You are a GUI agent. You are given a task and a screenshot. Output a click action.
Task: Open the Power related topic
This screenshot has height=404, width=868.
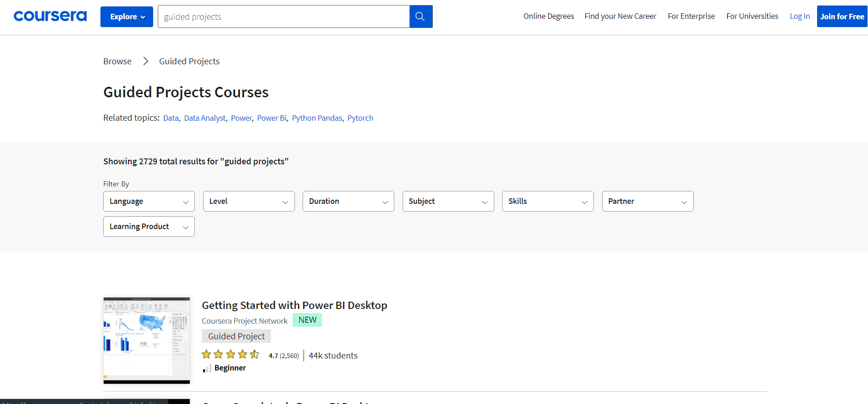coord(242,118)
